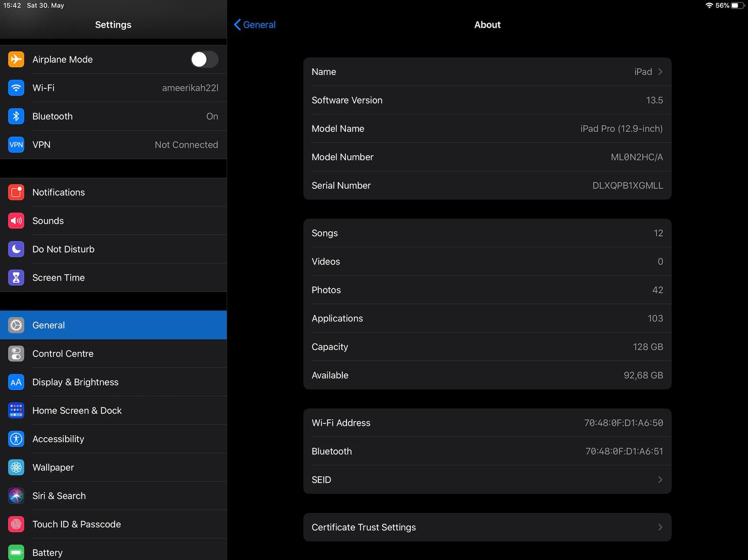Tap the Serial Number DLXQPB1XGMLL
This screenshot has width=748, height=560.
628,186
